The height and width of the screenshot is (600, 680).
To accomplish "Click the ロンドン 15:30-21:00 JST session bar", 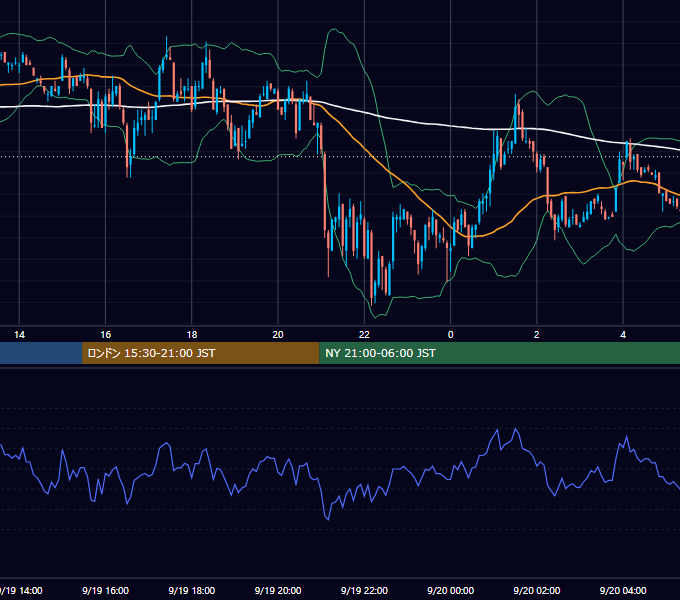I will (200, 353).
